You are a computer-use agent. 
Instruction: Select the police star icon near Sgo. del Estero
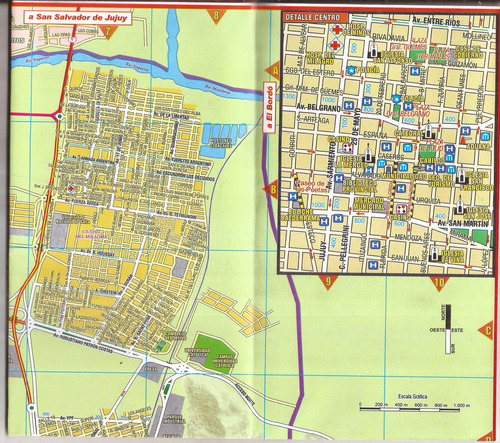pos(351,70)
